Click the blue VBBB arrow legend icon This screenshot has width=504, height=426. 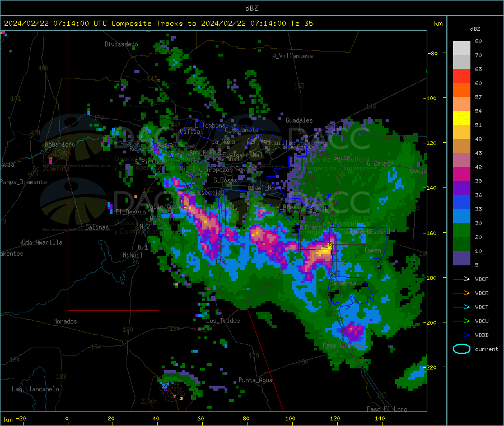[x=461, y=335]
